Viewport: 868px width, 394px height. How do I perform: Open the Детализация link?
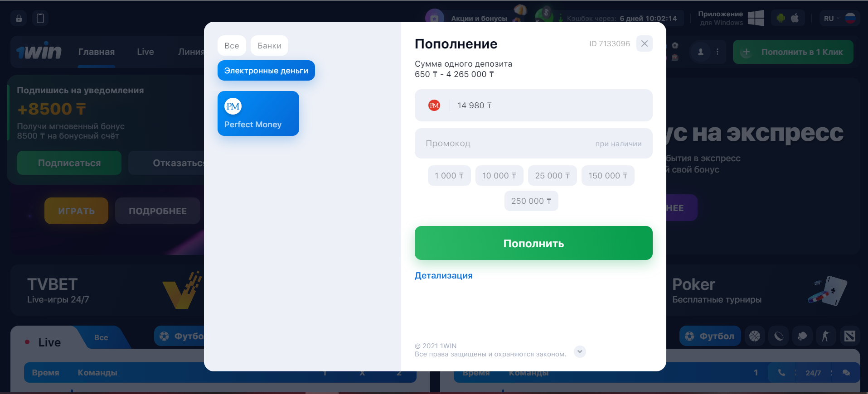pyautogui.click(x=443, y=275)
